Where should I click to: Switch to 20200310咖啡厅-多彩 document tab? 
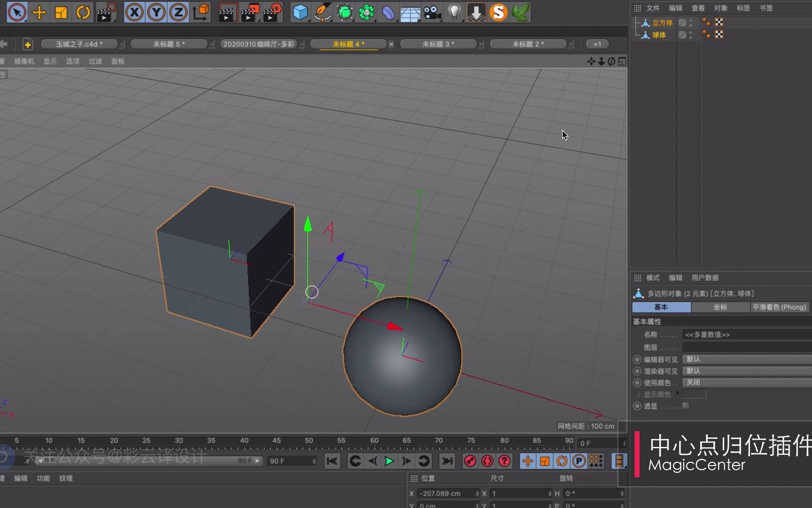pos(258,44)
